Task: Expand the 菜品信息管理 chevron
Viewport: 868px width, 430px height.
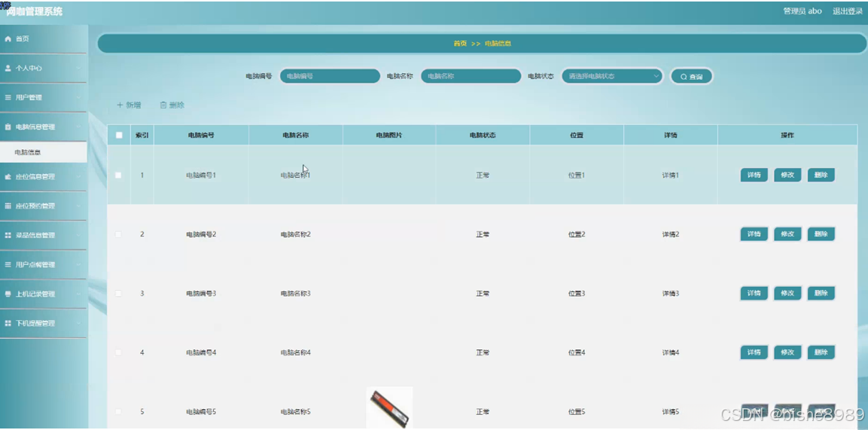Action: pos(78,235)
